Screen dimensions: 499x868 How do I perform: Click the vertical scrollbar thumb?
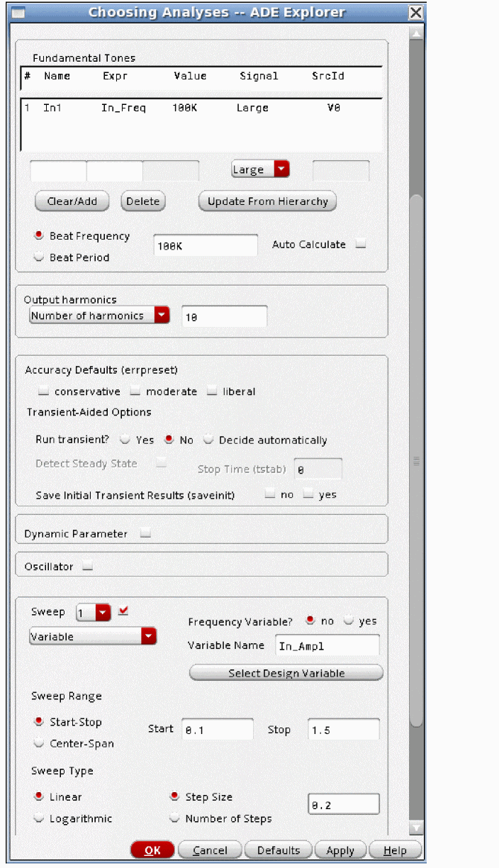(x=417, y=460)
